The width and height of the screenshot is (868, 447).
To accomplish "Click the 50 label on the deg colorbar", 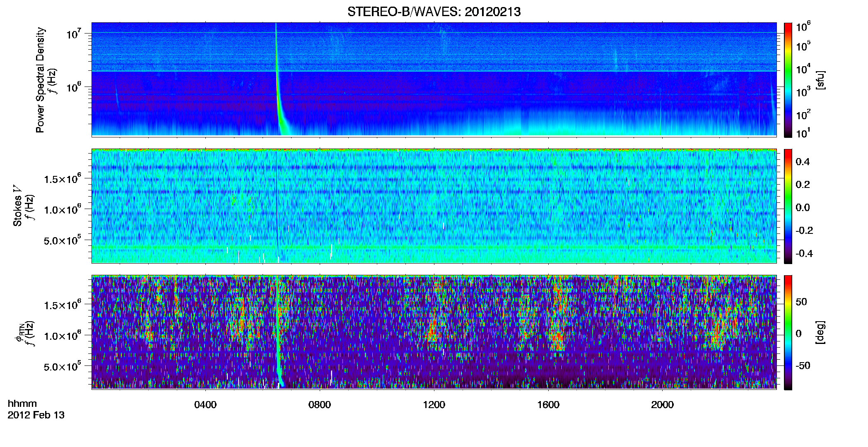I will pyautogui.click(x=801, y=302).
